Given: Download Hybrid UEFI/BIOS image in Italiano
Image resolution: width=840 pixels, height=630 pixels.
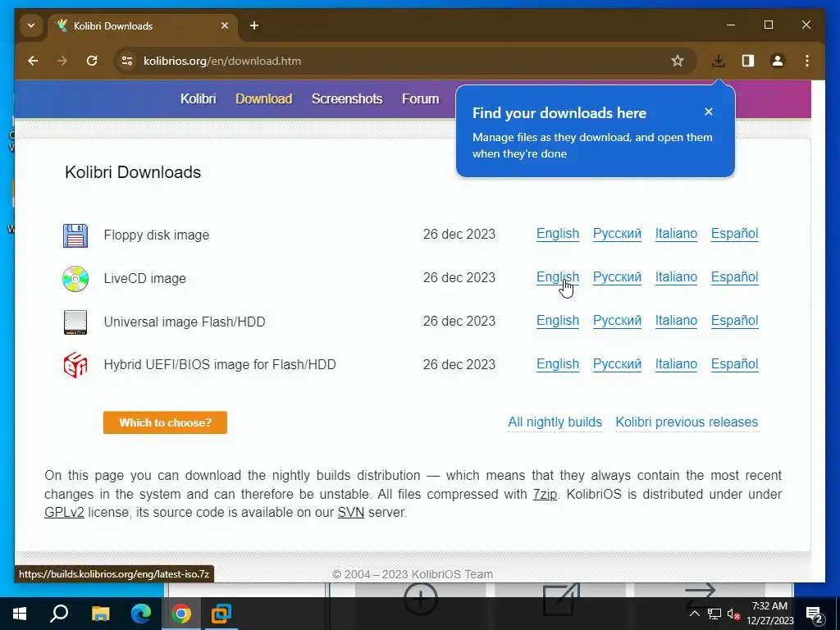Looking at the screenshot, I should [676, 363].
